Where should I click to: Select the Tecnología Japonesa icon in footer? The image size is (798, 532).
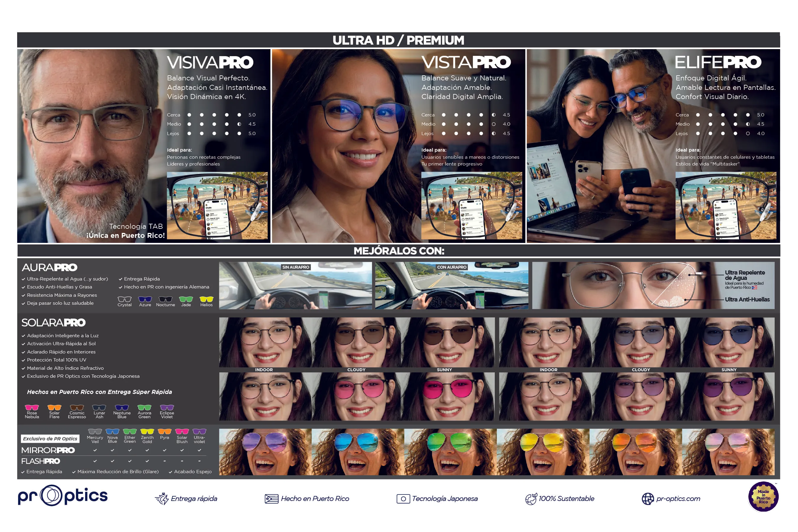[403, 499]
